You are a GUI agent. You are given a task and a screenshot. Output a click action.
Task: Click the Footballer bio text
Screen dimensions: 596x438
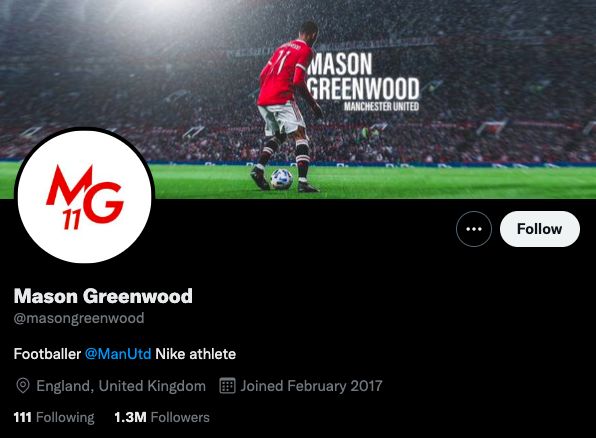point(47,354)
